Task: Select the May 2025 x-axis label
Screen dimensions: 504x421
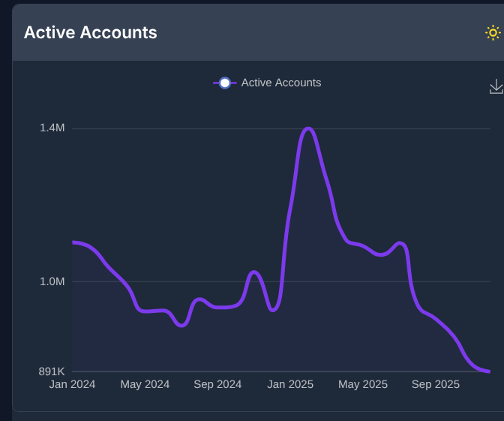Action: (x=363, y=384)
